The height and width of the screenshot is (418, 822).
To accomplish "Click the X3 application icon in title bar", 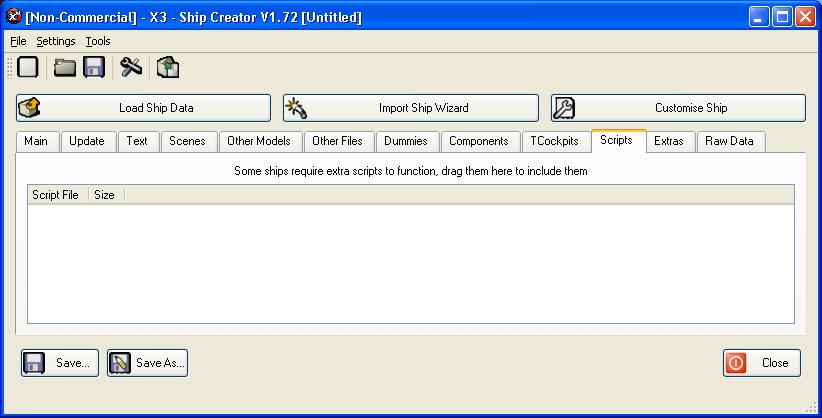I will (x=13, y=17).
